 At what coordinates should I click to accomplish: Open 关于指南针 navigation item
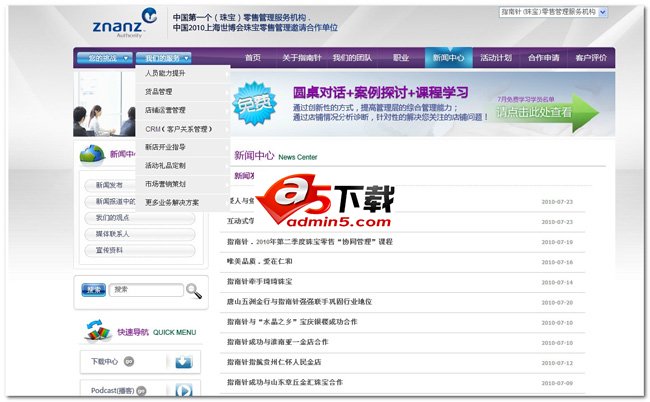click(x=302, y=58)
